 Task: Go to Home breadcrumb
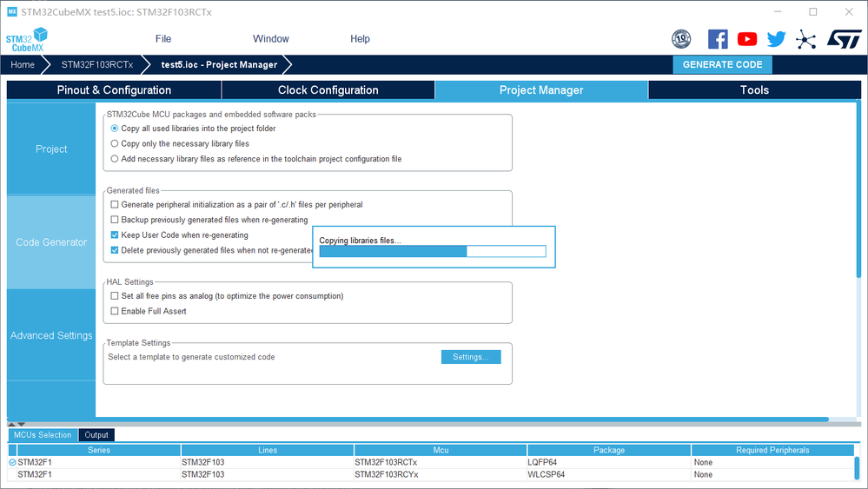[23, 65]
